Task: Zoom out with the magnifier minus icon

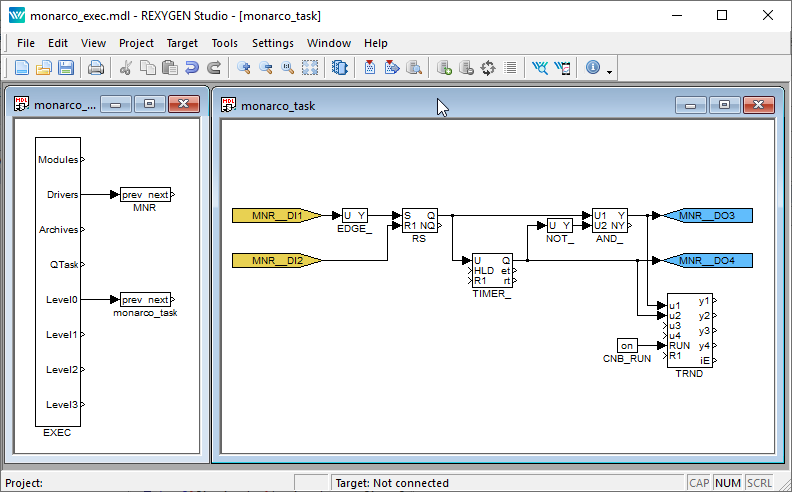Action: 266,68
